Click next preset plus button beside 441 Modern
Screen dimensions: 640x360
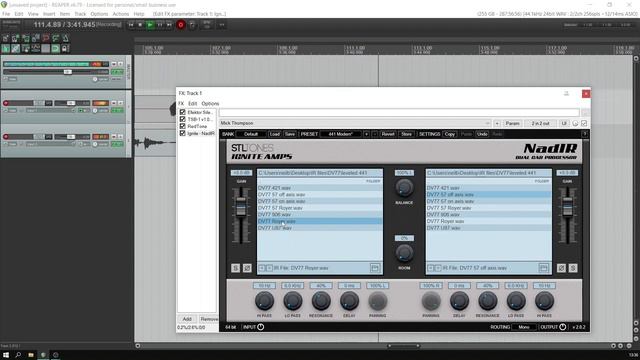366,134
